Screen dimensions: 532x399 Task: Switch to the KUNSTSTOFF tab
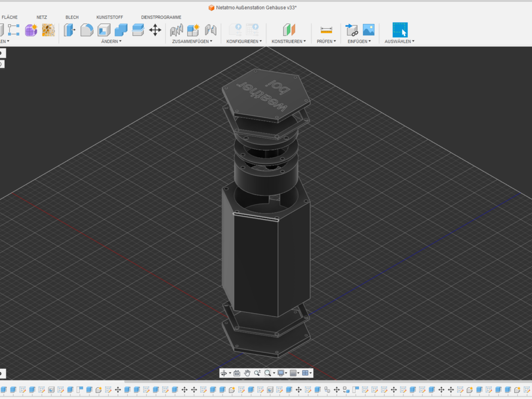[x=110, y=17]
